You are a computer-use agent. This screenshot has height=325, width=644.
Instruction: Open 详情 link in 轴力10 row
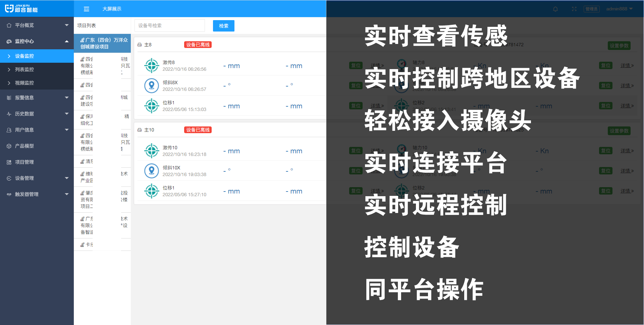(x=627, y=151)
